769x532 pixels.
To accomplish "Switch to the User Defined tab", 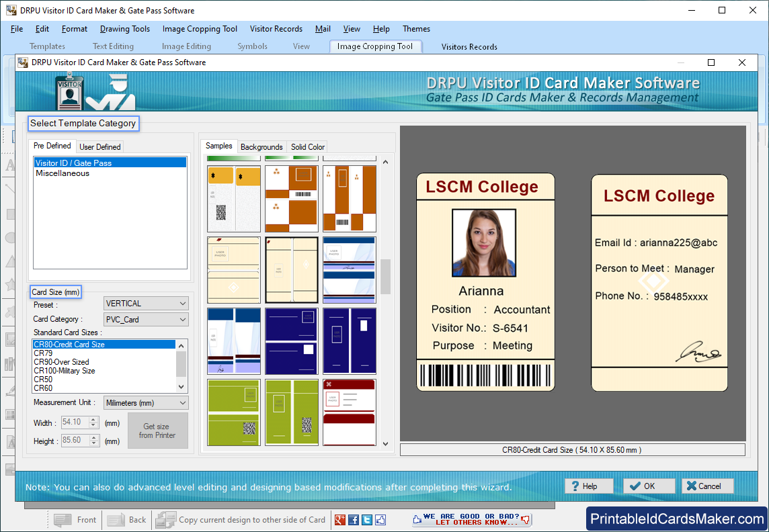I will click(x=100, y=147).
